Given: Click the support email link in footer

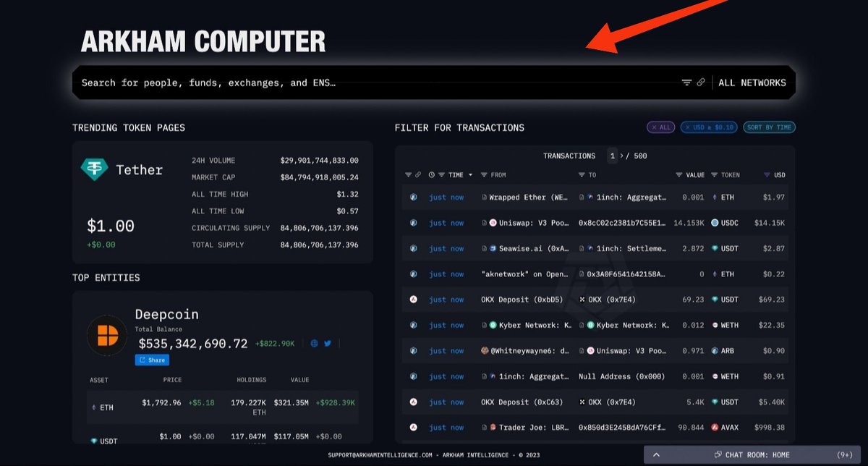Looking at the screenshot, I should pyautogui.click(x=380, y=455).
